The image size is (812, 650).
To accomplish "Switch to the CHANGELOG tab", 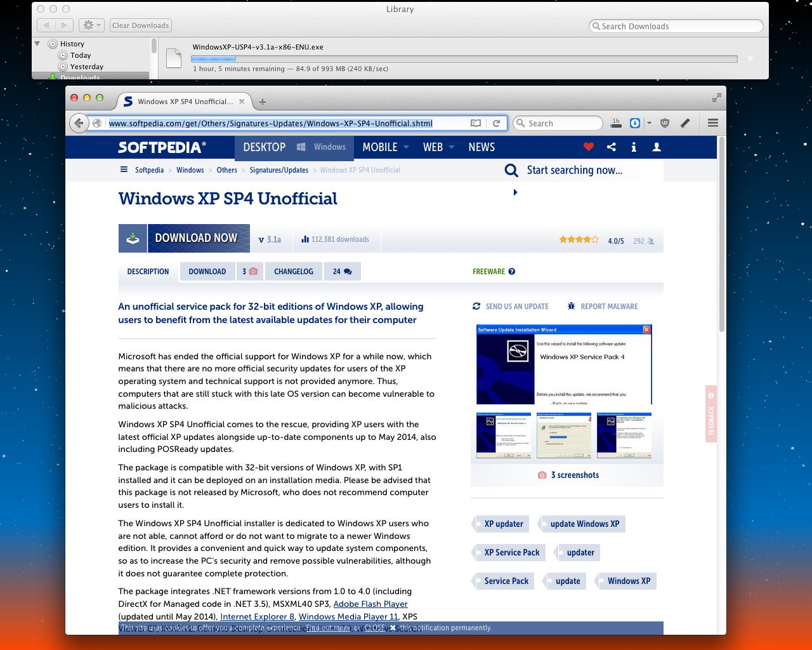I will coord(294,272).
